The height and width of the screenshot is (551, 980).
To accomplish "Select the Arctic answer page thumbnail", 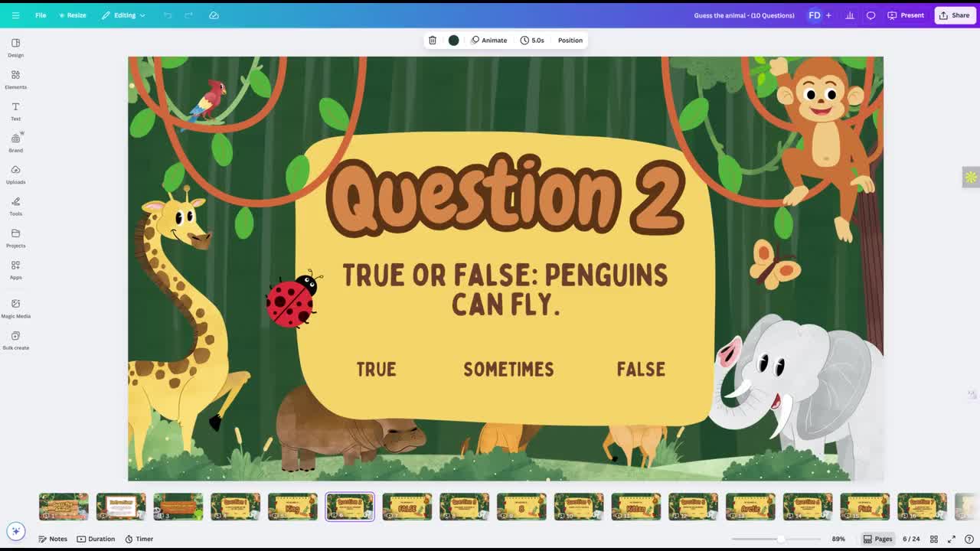I will tap(750, 507).
